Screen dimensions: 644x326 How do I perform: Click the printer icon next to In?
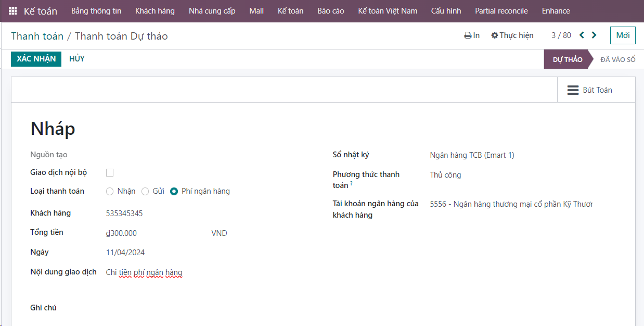468,35
